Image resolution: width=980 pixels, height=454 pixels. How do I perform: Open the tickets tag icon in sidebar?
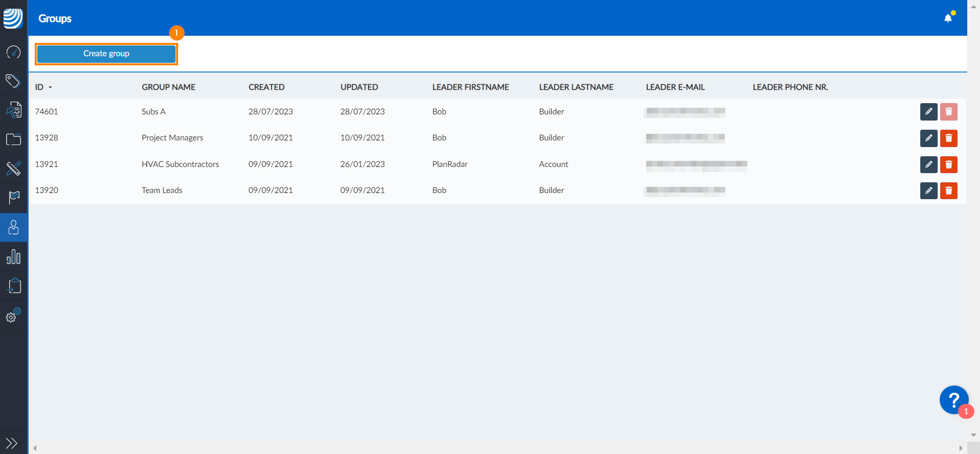coord(13,81)
